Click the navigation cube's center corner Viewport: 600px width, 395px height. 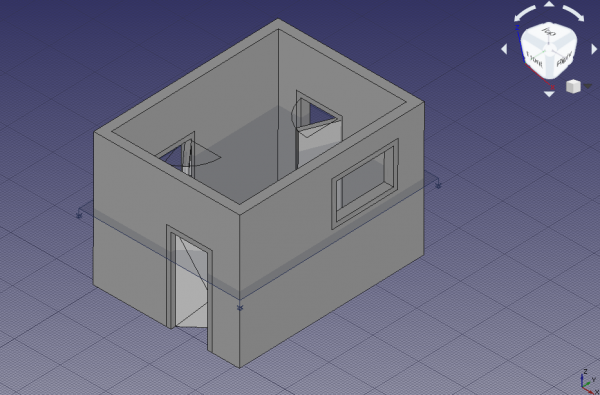(548, 49)
